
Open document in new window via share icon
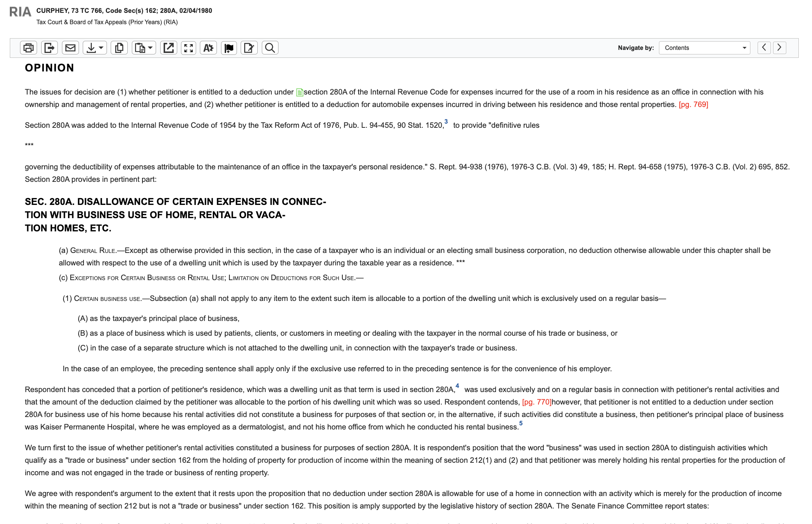(x=169, y=48)
